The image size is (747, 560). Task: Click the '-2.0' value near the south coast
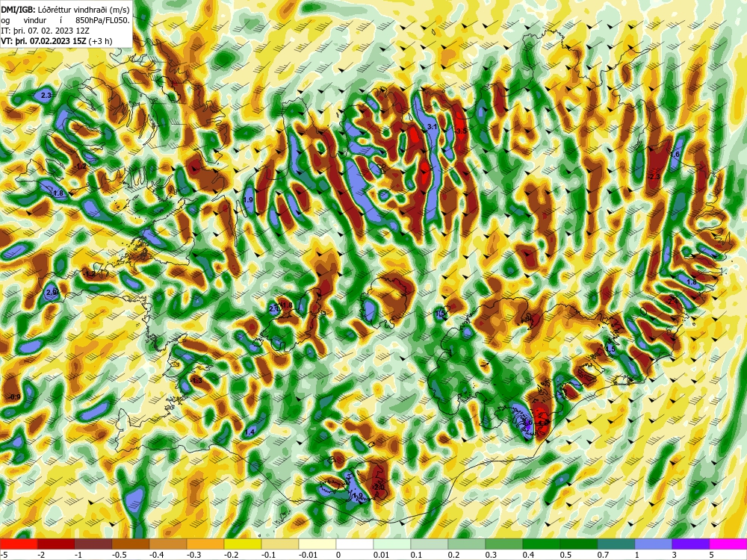click(x=378, y=488)
